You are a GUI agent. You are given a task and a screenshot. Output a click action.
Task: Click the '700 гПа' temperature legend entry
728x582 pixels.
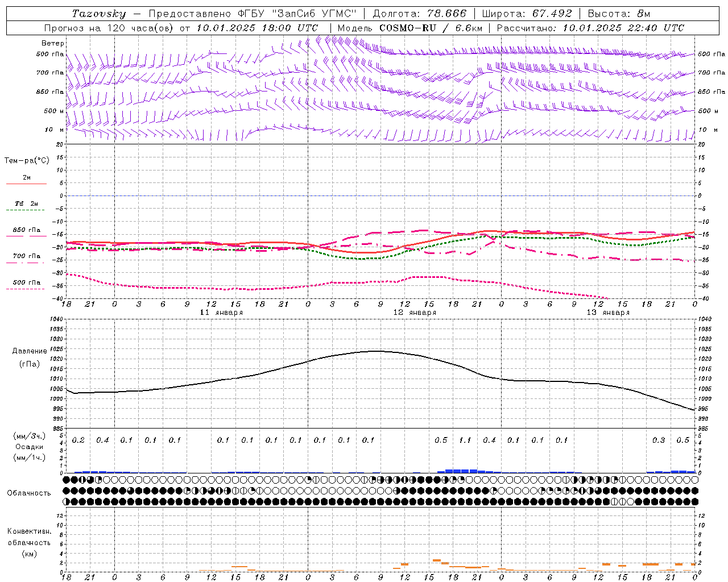click(x=27, y=256)
